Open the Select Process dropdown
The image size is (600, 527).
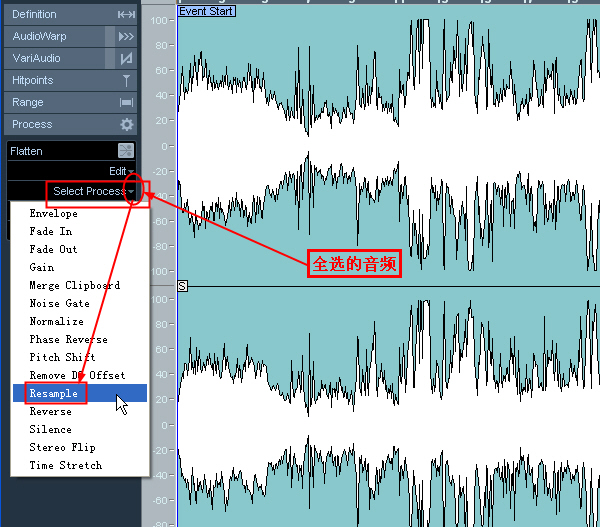click(x=90, y=191)
